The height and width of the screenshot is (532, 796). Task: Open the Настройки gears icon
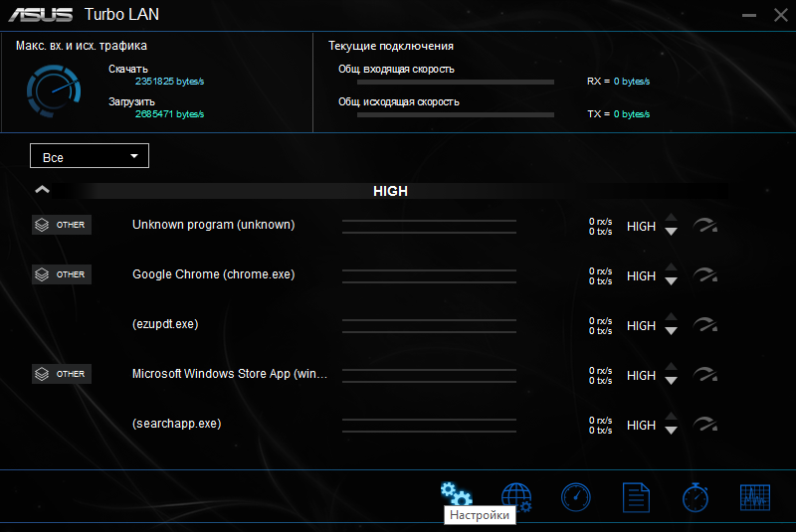pyautogui.click(x=456, y=494)
